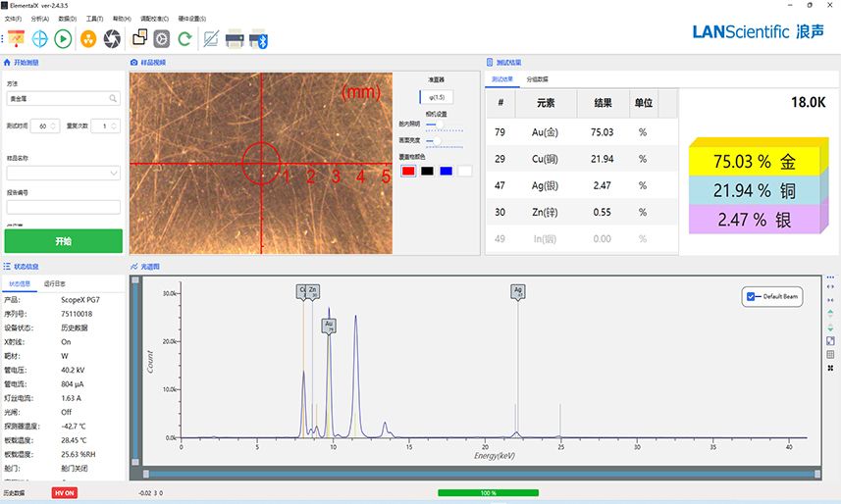841x504 pixels.
Task: Switch to the 分组数据 tab
Action: click(538, 78)
